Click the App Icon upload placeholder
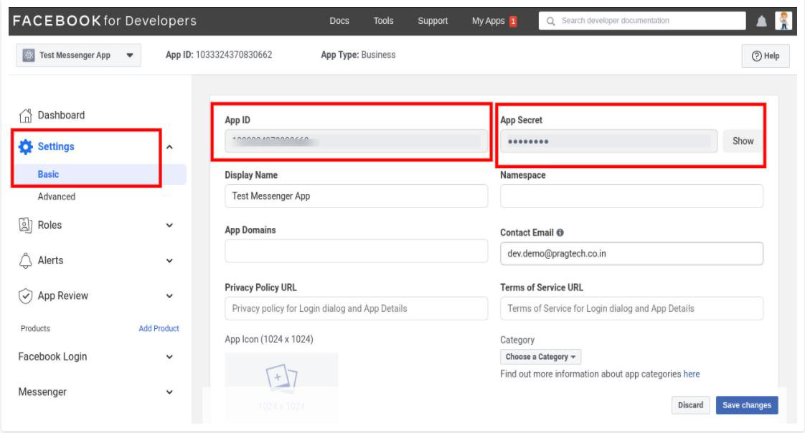805x433 pixels. [x=281, y=387]
